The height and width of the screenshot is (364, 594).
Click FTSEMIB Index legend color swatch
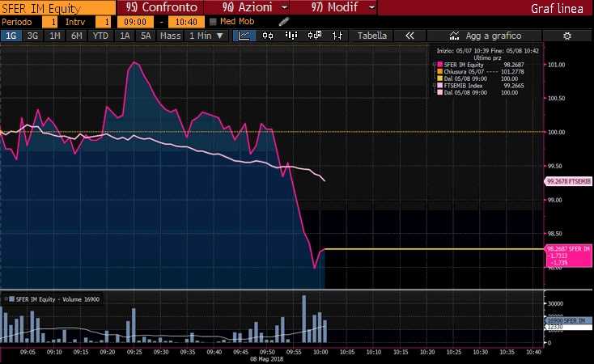439,86
